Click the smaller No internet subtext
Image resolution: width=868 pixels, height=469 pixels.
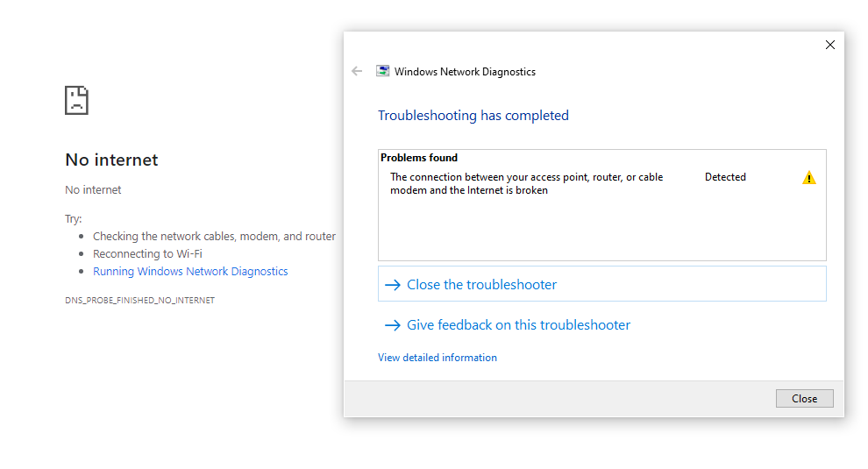coord(93,190)
